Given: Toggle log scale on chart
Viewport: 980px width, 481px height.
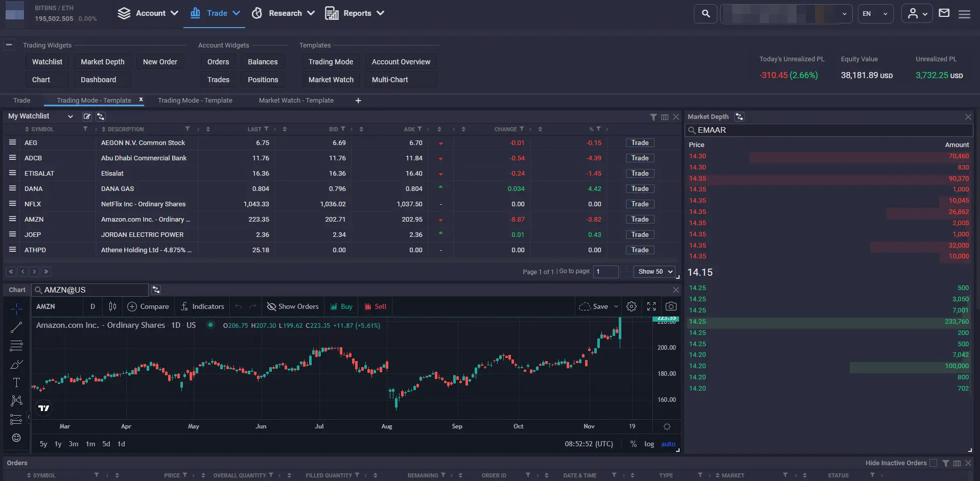Looking at the screenshot, I should click(649, 444).
